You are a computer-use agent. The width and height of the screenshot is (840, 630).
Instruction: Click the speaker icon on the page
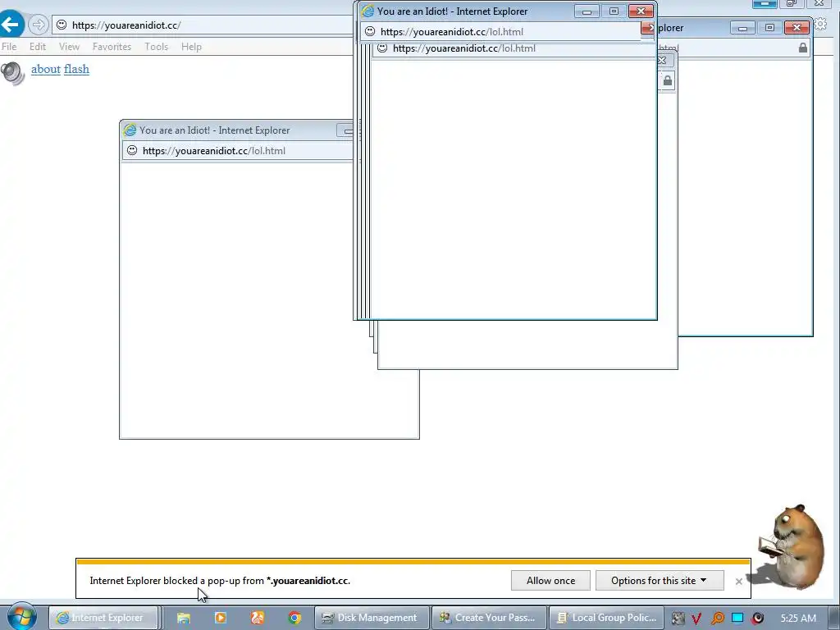point(12,73)
